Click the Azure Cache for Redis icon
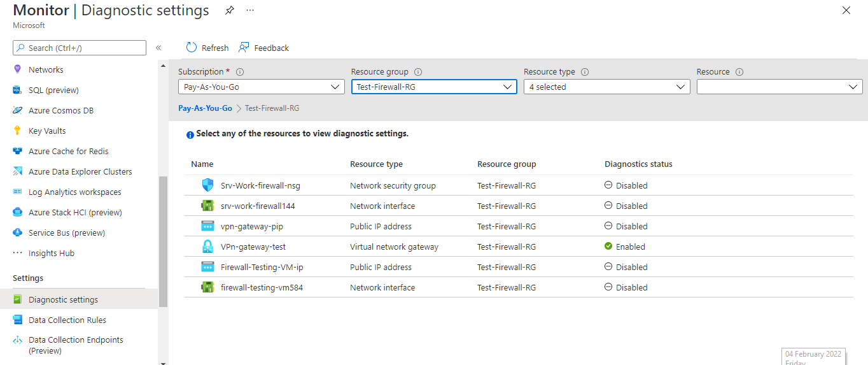This screenshot has height=365, width=868. click(17, 151)
